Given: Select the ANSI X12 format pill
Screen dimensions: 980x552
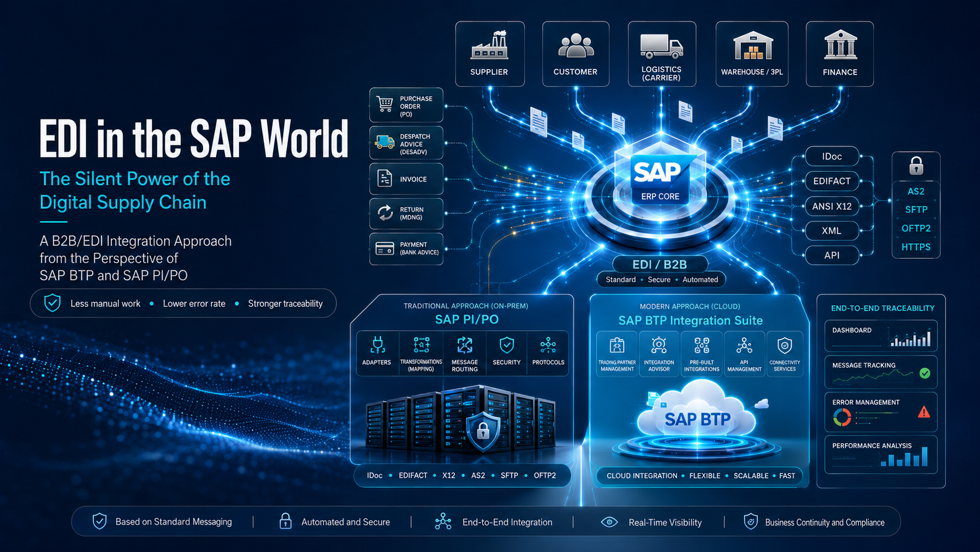Looking at the screenshot, I should coord(832,206).
